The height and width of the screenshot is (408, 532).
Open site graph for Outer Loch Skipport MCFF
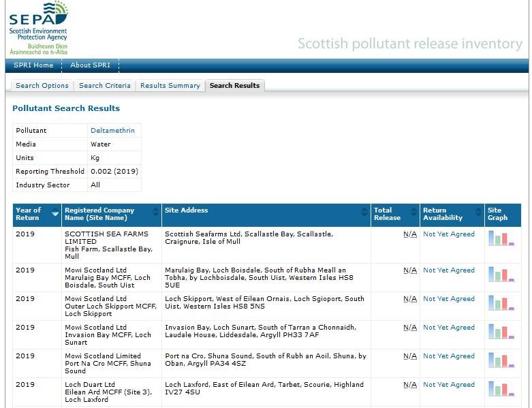pos(501,302)
